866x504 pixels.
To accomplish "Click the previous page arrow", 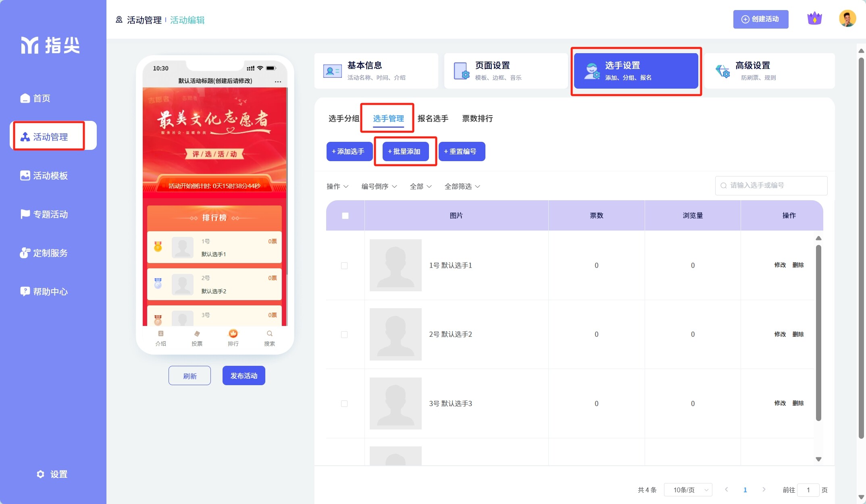I will (x=727, y=489).
